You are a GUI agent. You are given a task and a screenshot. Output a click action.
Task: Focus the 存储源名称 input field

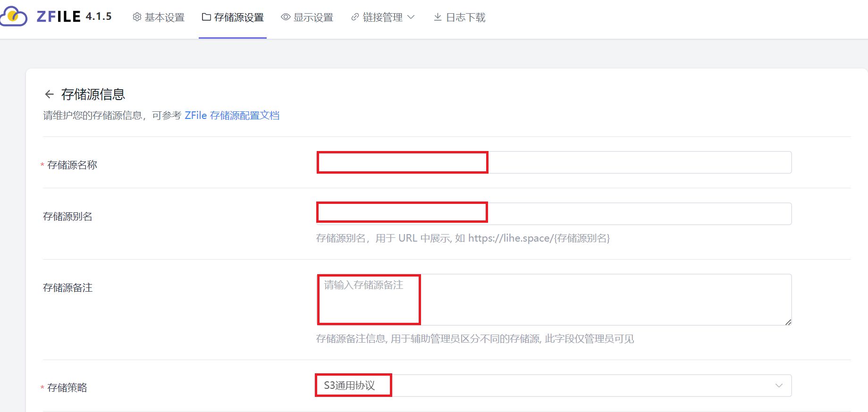click(554, 163)
